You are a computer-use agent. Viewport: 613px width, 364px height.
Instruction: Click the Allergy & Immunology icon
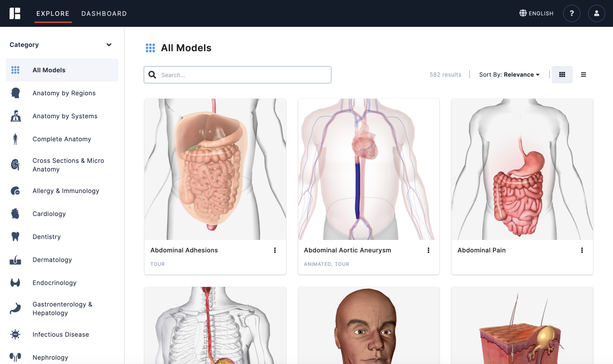click(x=15, y=191)
